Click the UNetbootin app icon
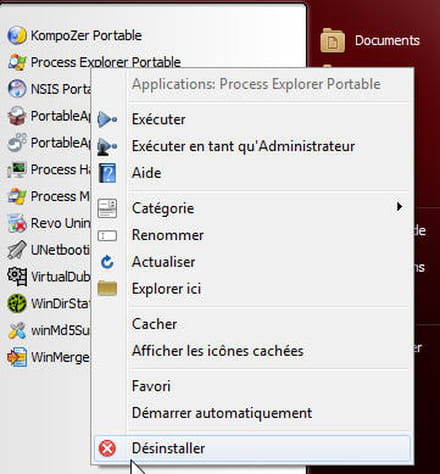 [x=17, y=250]
